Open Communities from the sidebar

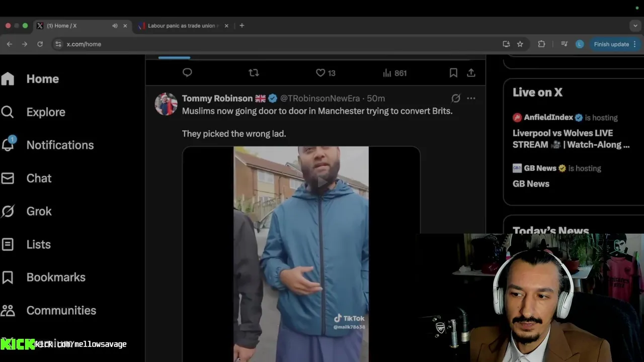tap(48, 311)
